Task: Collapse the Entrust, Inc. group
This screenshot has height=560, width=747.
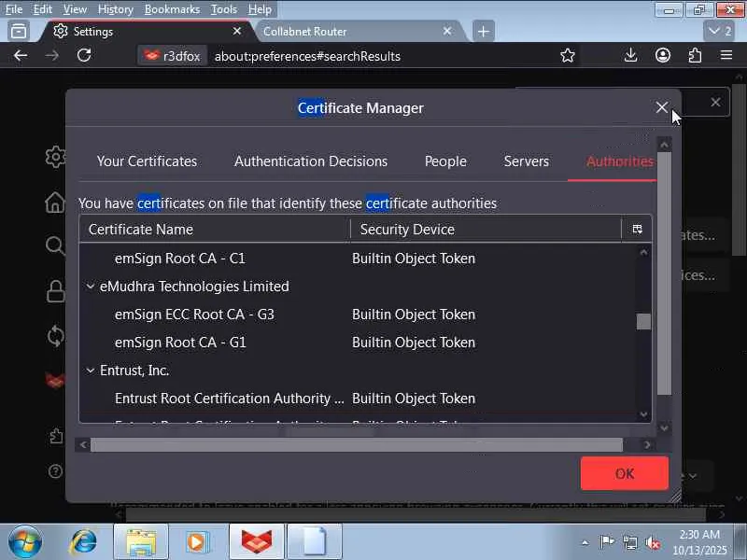Action: [90, 371]
